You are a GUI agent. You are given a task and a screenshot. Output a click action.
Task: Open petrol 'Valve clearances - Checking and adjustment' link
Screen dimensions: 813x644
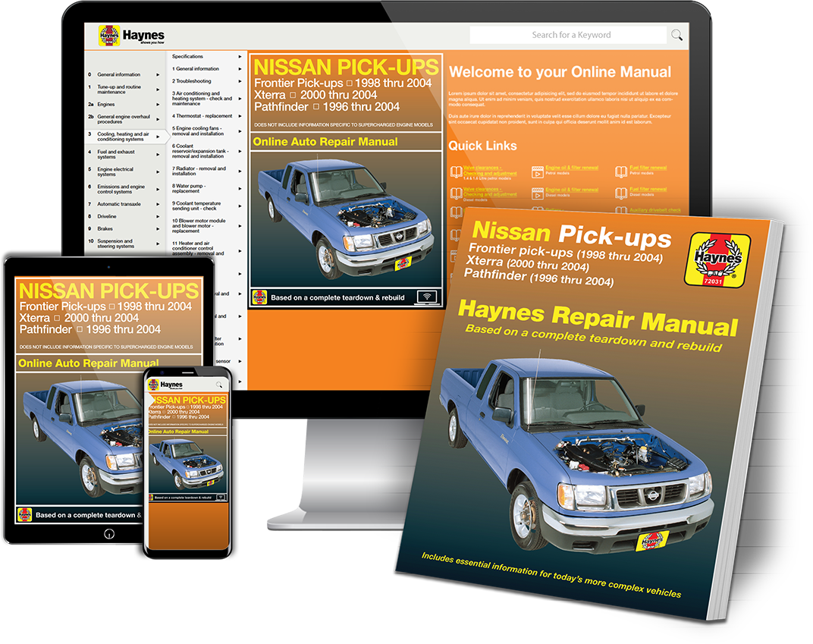click(x=490, y=171)
